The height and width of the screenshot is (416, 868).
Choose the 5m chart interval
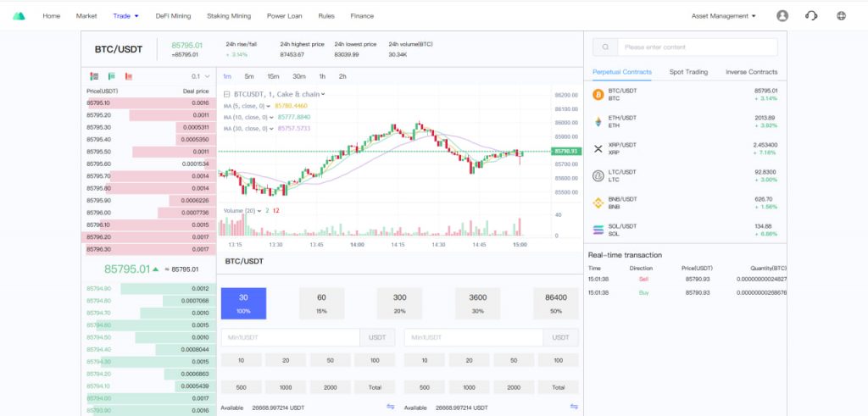tap(249, 76)
